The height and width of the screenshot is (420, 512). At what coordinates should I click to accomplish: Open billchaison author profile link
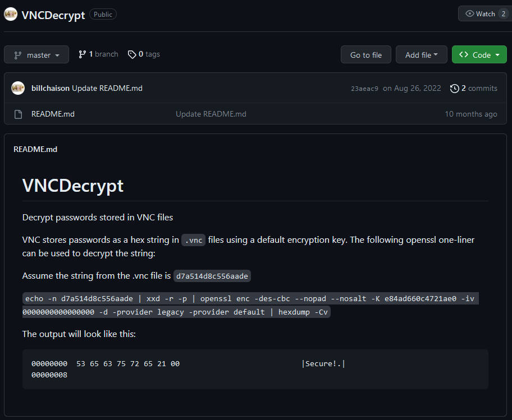[51, 89]
